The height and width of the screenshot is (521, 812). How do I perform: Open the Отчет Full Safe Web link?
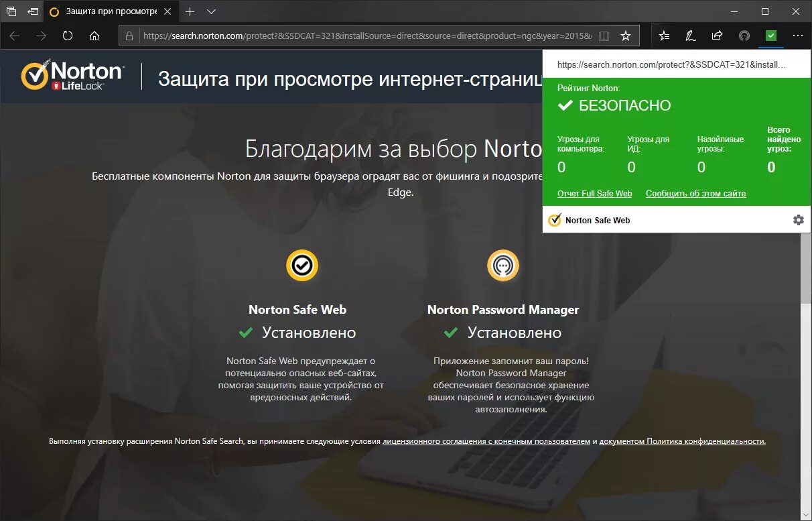click(x=595, y=193)
